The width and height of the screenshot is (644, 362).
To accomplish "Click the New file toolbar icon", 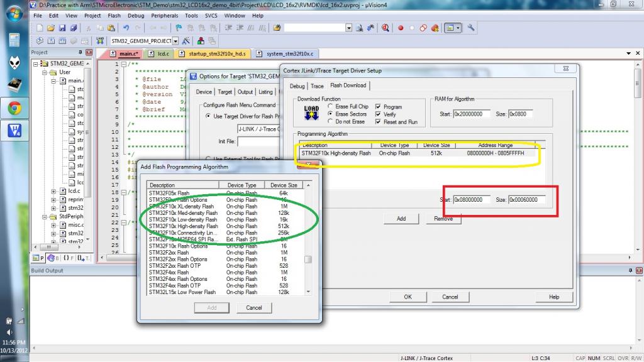I will pos(40,28).
